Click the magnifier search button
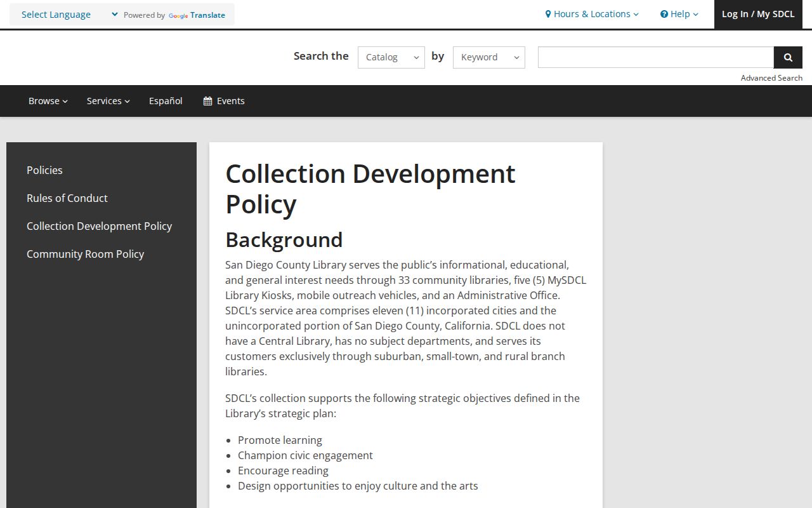 [788, 57]
